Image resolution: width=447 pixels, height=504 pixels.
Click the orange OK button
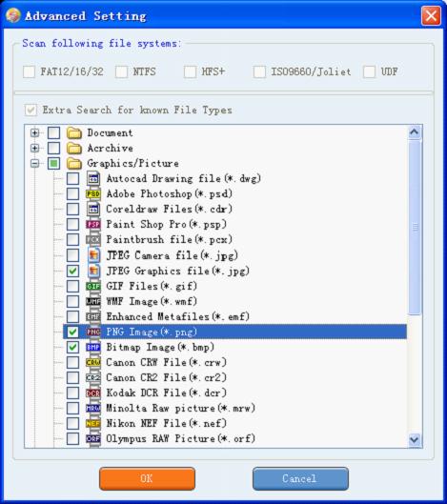pyautogui.click(x=147, y=478)
